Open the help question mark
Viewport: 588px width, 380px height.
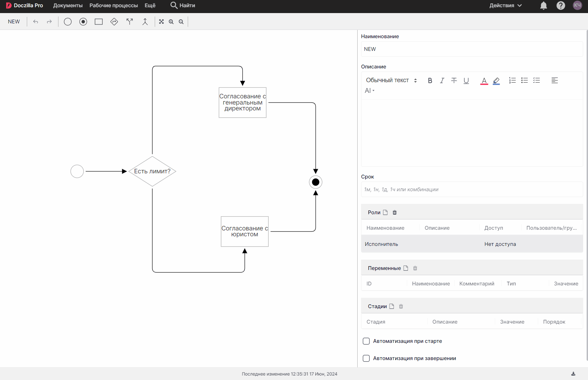tap(561, 6)
